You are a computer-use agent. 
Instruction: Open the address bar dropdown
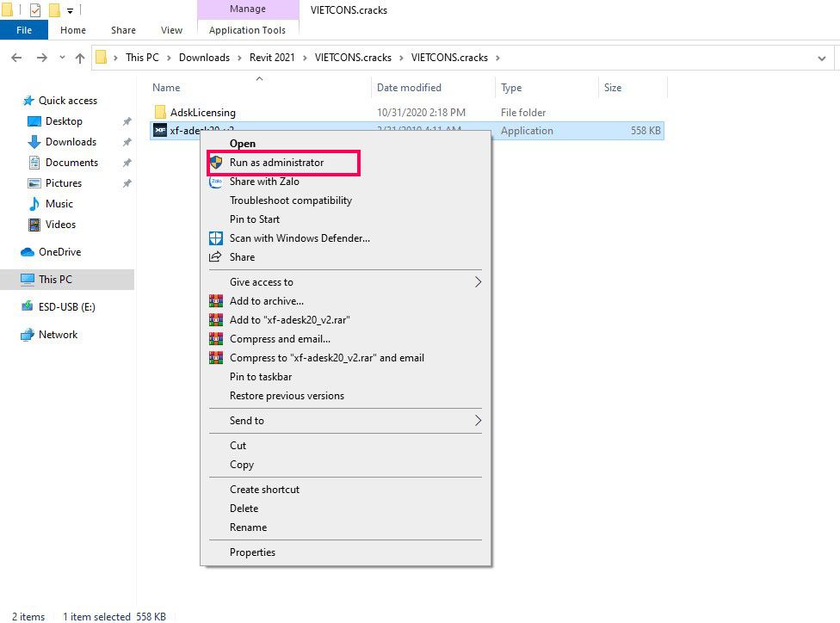[821, 58]
